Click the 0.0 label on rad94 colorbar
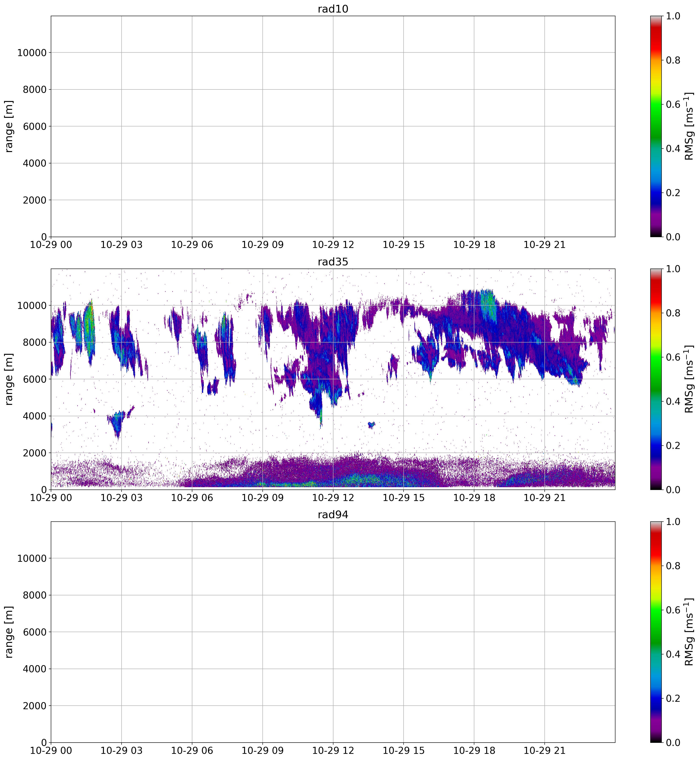The width and height of the screenshot is (700, 760). pyautogui.click(x=673, y=743)
